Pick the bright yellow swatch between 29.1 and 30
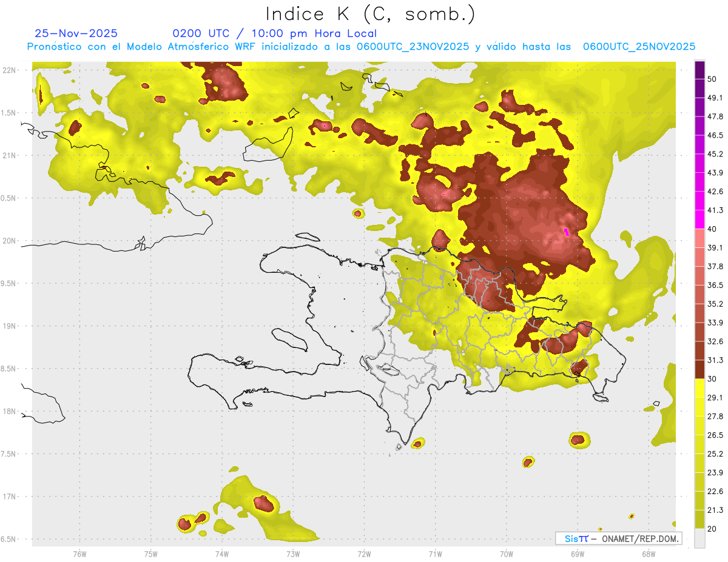This screenshot has width=728, height=562. point(699,389)
